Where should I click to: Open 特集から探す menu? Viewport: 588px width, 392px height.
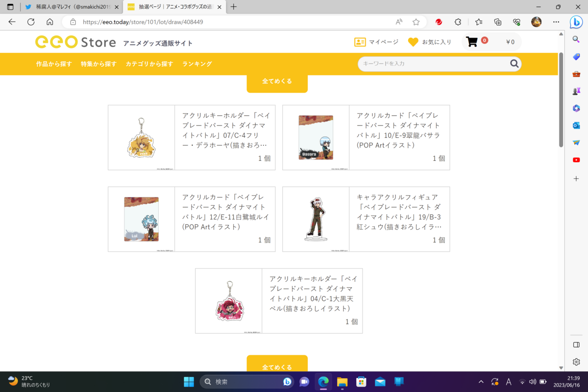98,64
